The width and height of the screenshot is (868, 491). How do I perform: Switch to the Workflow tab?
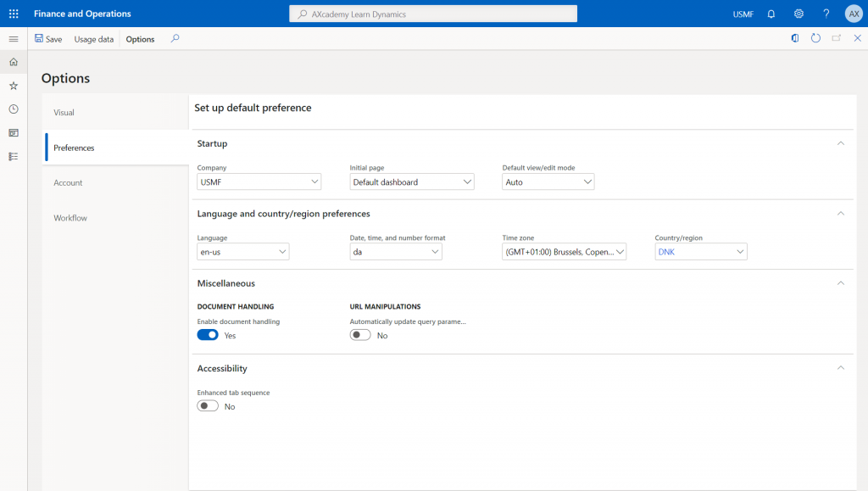coord(117,218)
